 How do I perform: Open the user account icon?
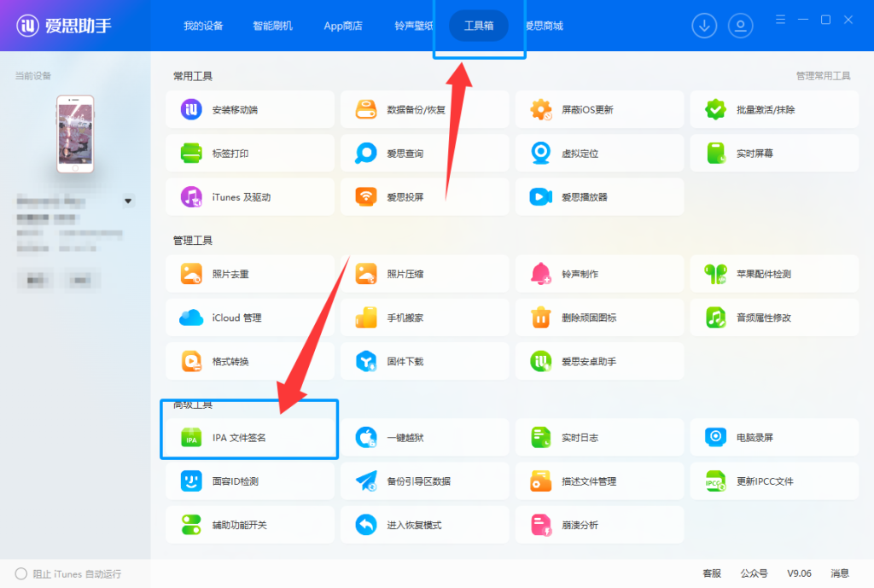point(740,26)
